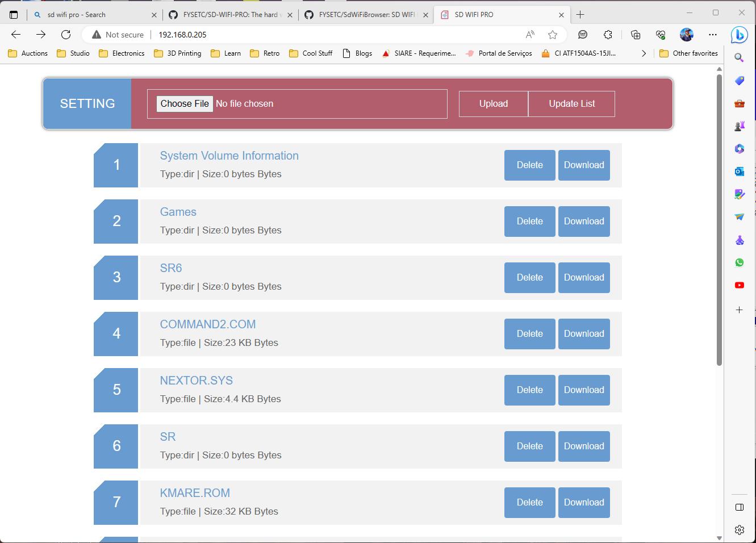Screen dimensions: 756x543
Task: Click the SETTING label
Action: coord(87,103)
